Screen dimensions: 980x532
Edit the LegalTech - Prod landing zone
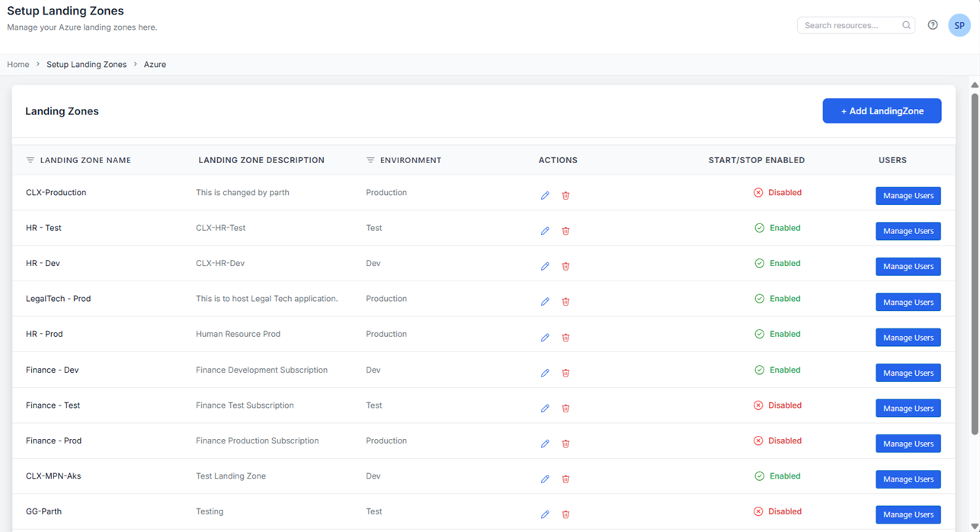pyautogui.click(x=545, y=302)
